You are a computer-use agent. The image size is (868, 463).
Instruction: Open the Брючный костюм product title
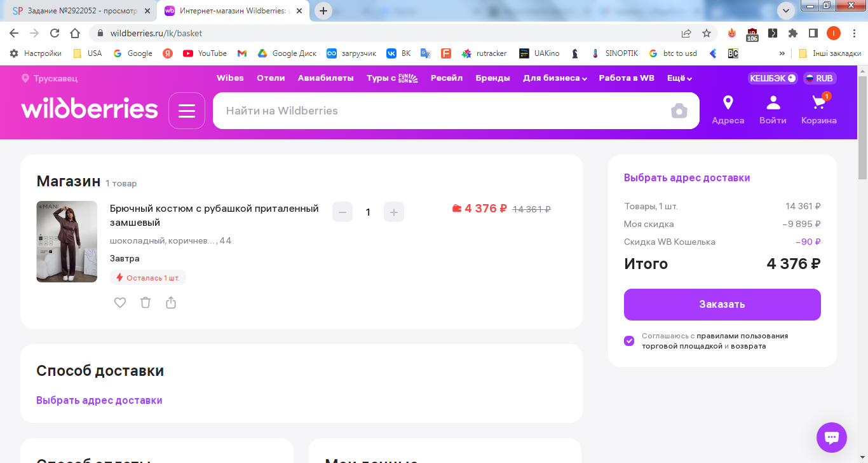[x=214, y=216]
